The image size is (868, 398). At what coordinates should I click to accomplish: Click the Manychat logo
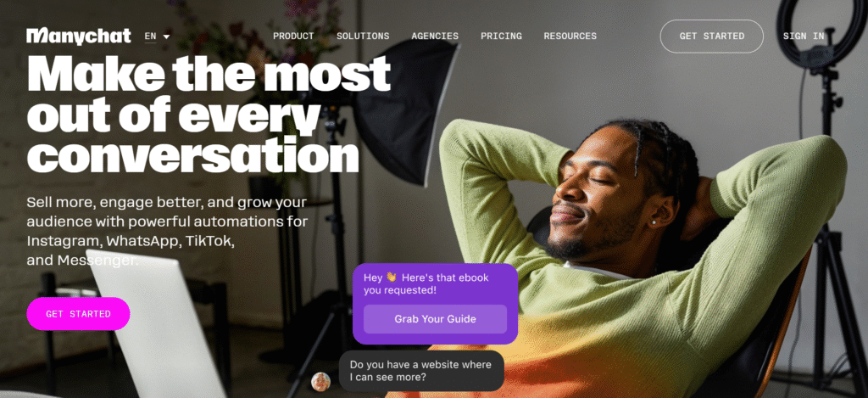click(79, 36)
